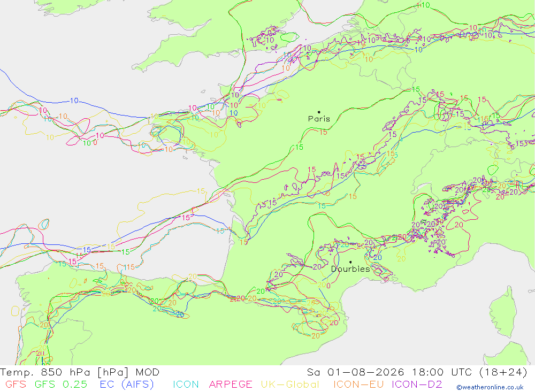The width and height of the screenshot is (535, 392).
Task: Click the forecast date Sa 01-08-2026
Action: click(x=355, y=372)
